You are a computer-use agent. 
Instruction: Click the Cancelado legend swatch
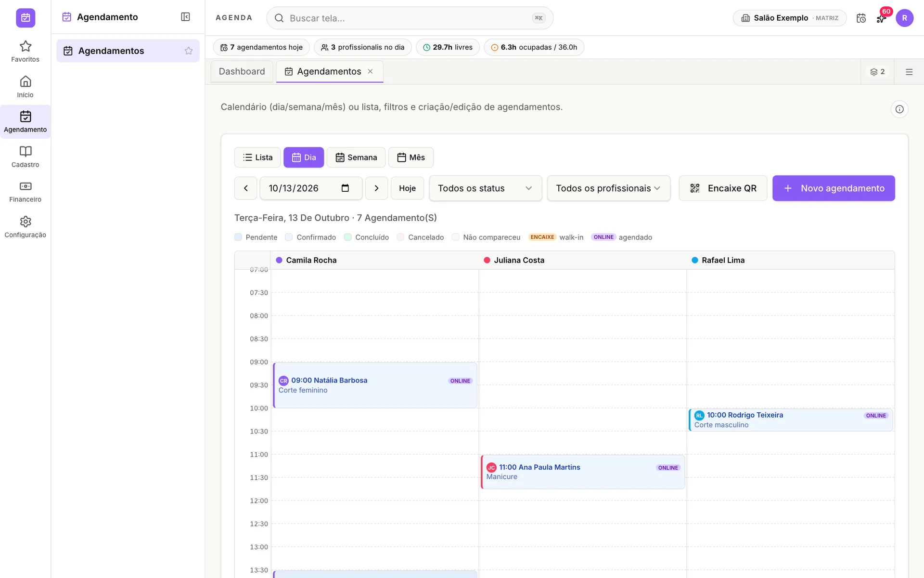coord(400,237)
